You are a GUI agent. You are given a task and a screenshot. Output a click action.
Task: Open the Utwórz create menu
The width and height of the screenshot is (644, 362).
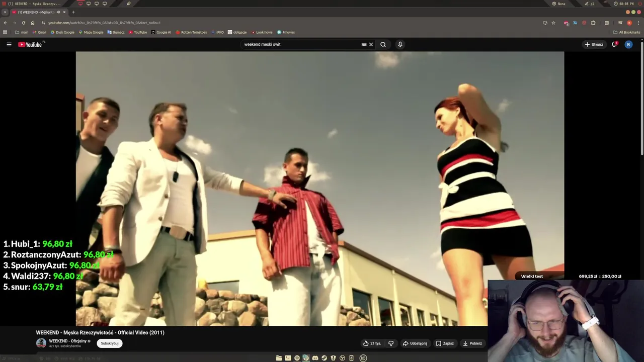(594, 44)
